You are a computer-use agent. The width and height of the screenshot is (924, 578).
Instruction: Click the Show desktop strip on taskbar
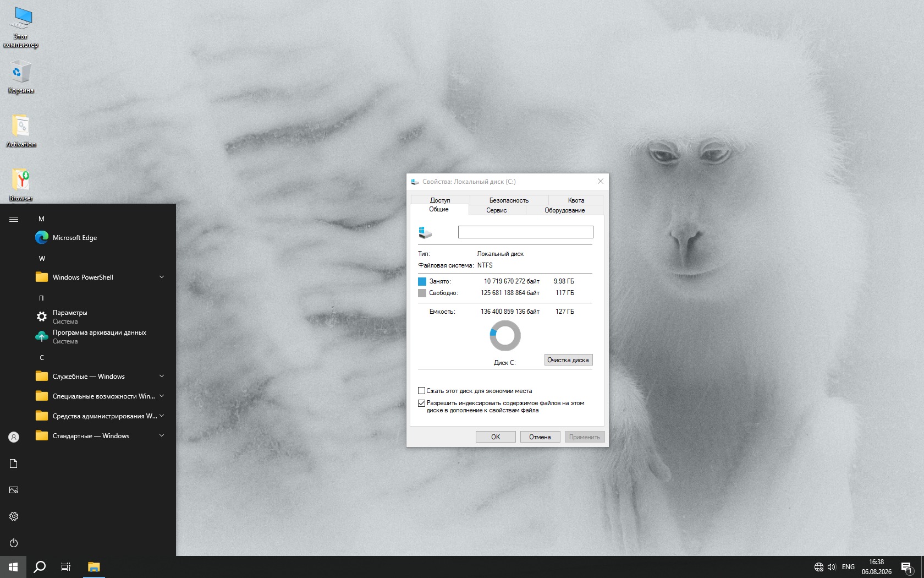(922, 567)
